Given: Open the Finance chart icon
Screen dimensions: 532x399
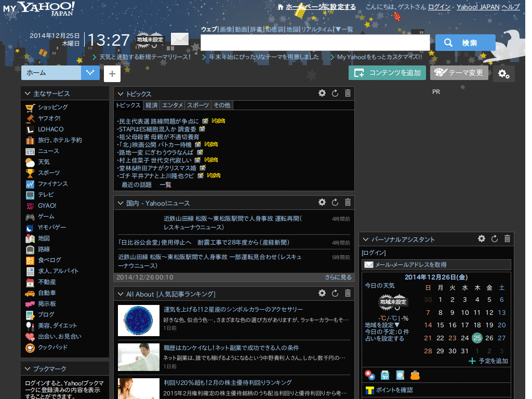Looking at the screenshot, I should coord(30,184).
